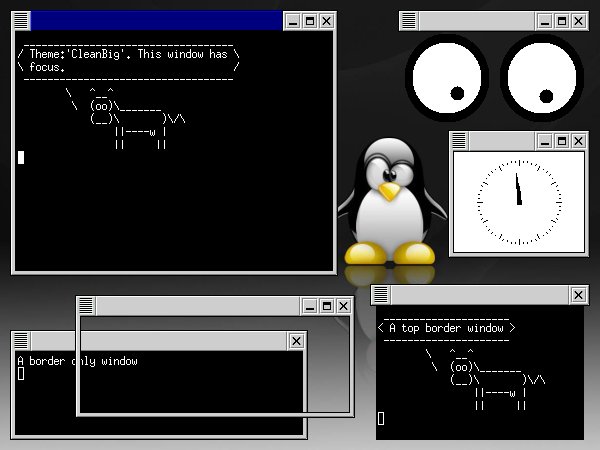This screenshot has width=600, height=450.
Task: Close the border only window
Action: tap(297, 341)
